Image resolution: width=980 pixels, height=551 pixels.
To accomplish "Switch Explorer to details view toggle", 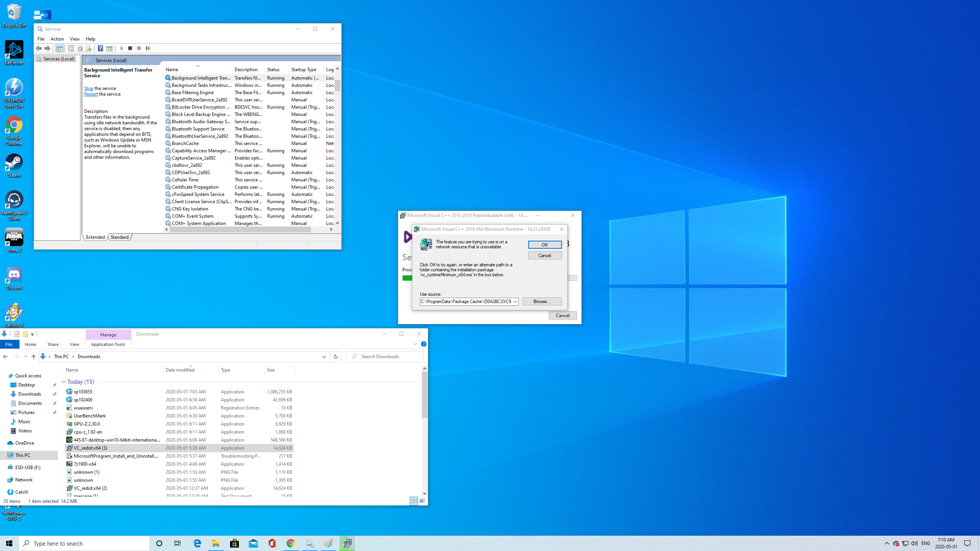I will click(x=414, y=501).
